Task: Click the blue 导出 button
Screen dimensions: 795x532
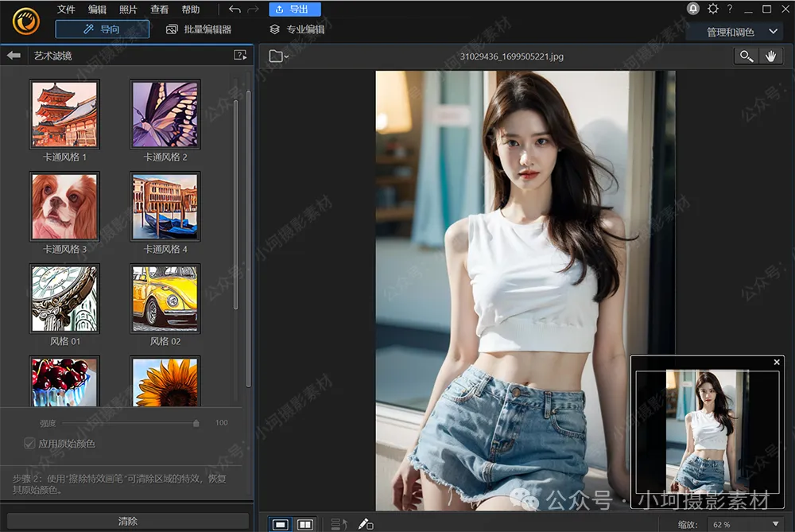Action: point(294,10)
